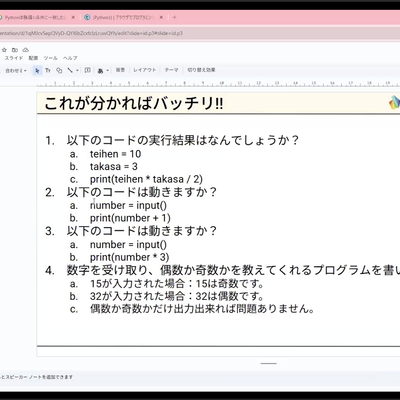The image size is (400, 400).
Task: Choose the Select arrow tool
Action: pyautogui.click(x=37, y=70)
